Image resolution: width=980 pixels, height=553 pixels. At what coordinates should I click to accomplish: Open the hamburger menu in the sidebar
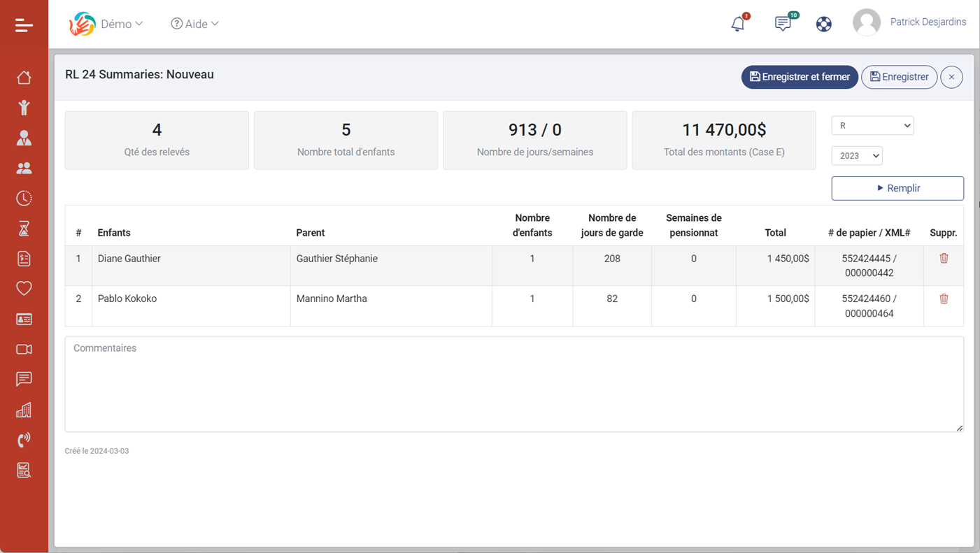[x=24, y=25]
